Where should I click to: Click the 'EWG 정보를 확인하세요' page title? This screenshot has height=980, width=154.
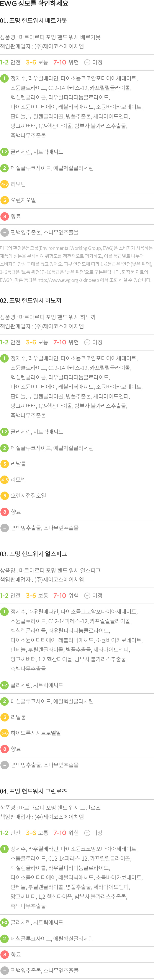pos(34,4)
